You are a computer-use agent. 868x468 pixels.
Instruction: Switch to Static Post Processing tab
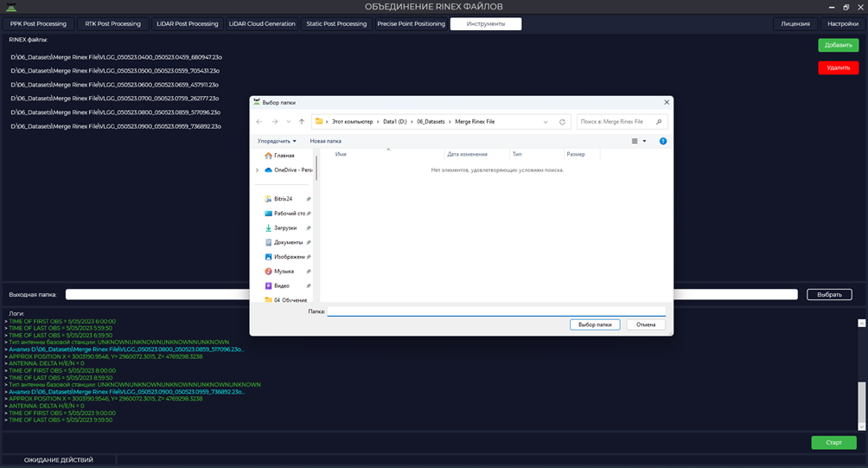pos(336,24)
